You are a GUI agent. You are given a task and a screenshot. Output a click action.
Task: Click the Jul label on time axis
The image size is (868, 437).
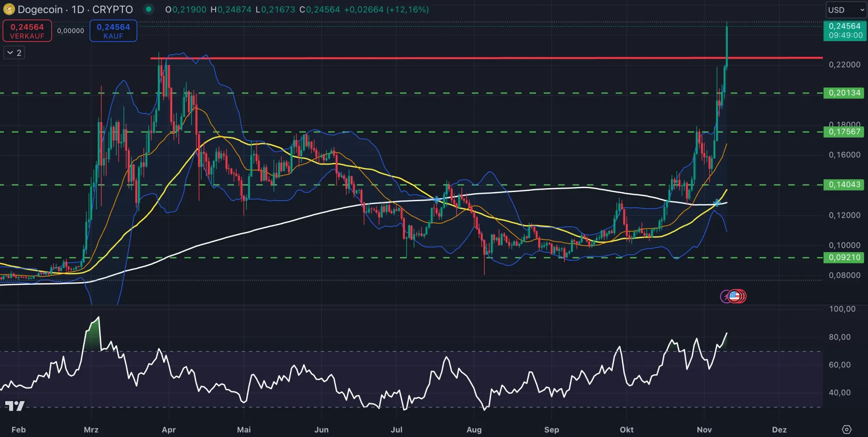pyautogui.click(x=396, y=430)
